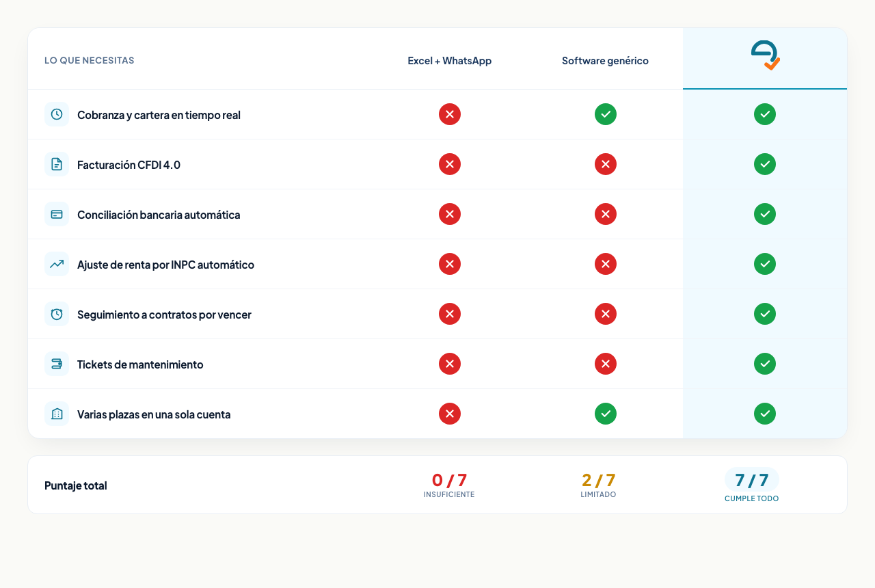Screen dimensions: 875x588
Task: Click the ticket icon for Tickets de mantenimiento
Action: (57, 364)
